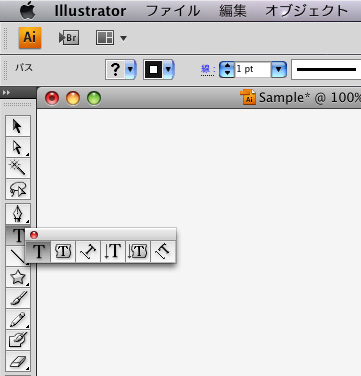Click the Sample document title icon
The image size is (361, 376).
[x=248, y=97]
